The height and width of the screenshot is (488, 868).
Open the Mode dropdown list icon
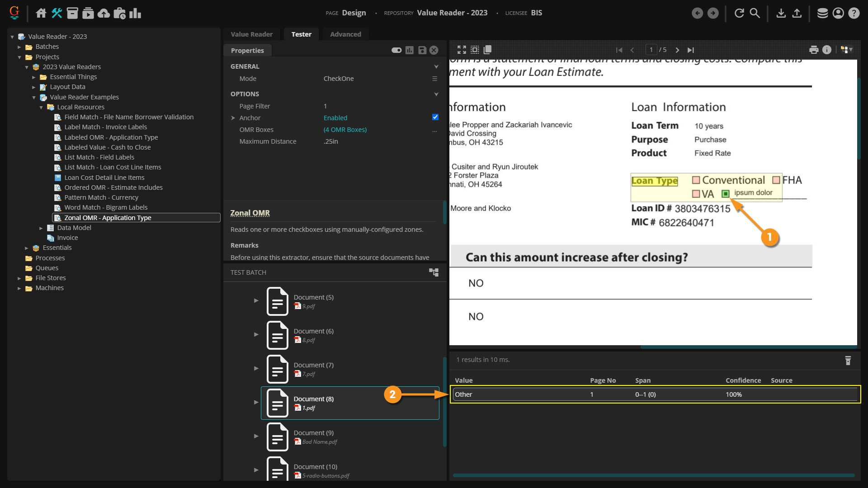(x=434, y=79)
